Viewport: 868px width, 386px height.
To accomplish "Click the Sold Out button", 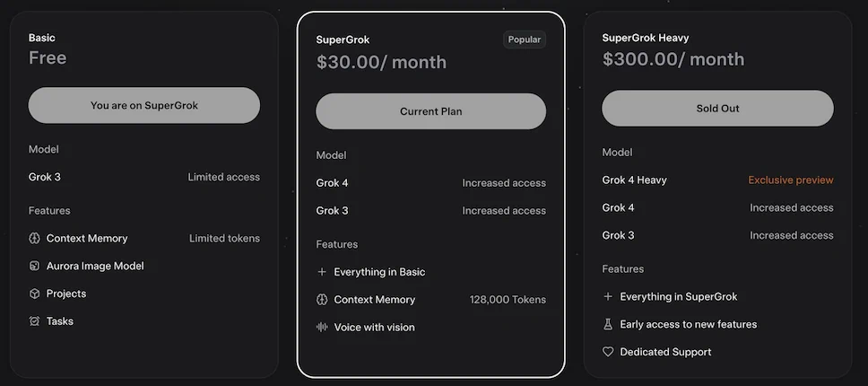I will [x=717, y=109].
